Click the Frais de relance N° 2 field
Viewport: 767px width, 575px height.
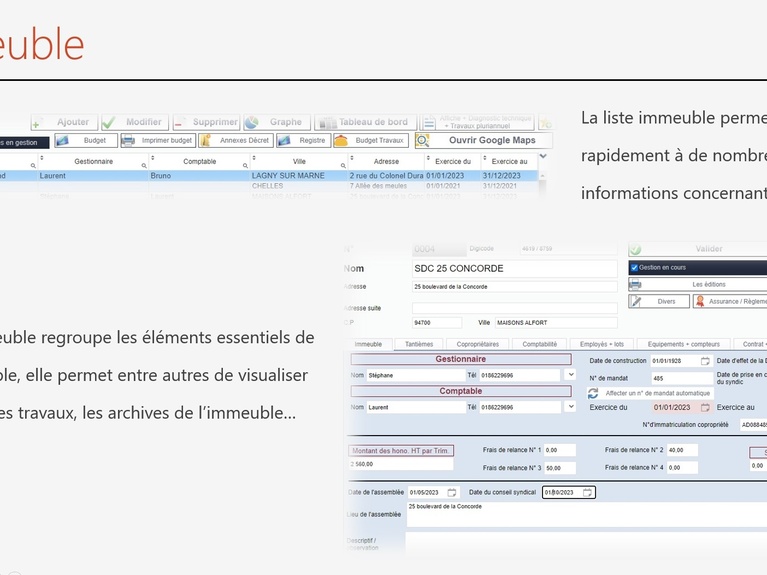682,451
